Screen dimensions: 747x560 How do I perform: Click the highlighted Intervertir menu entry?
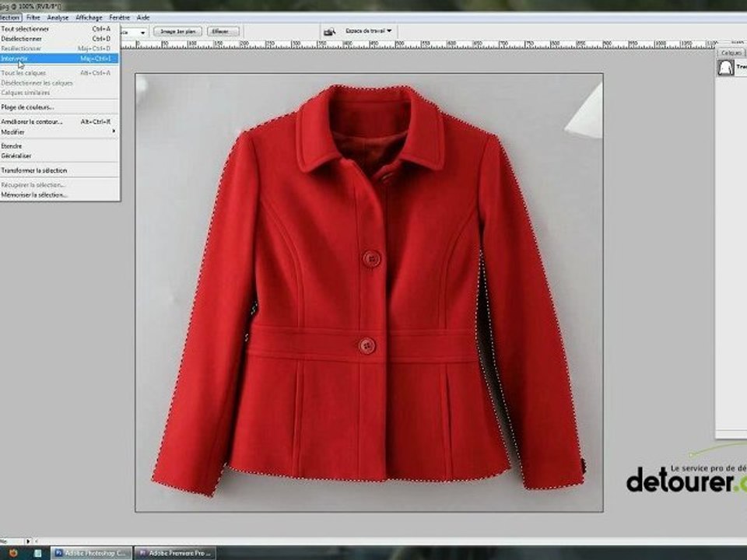click(59, 58)
